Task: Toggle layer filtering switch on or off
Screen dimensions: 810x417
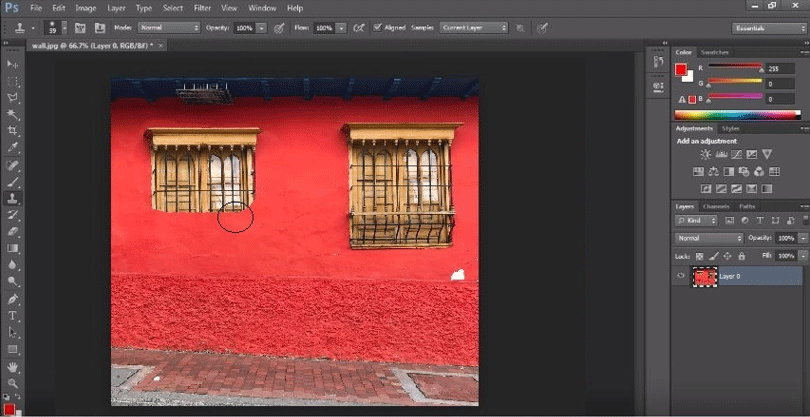Action: (x=804, y=221)
